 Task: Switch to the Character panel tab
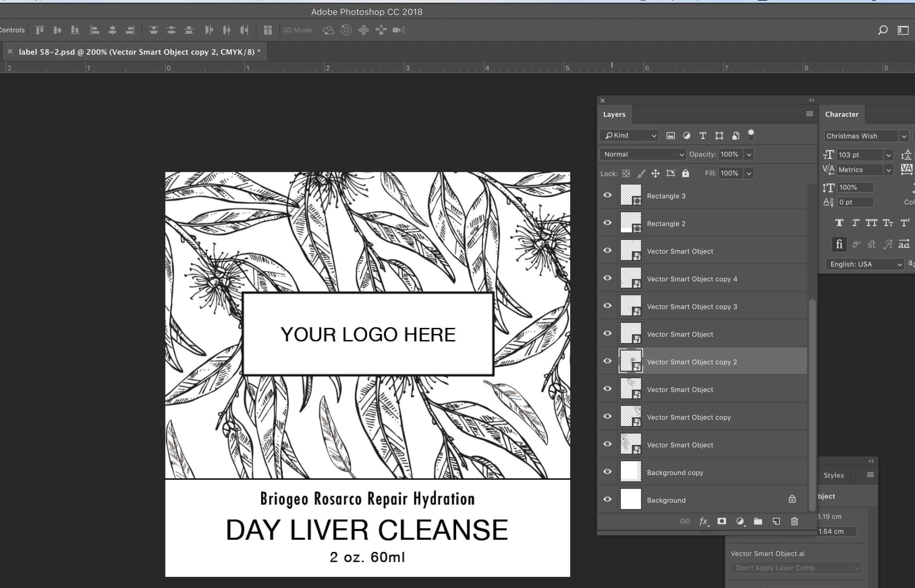(841, 114)
